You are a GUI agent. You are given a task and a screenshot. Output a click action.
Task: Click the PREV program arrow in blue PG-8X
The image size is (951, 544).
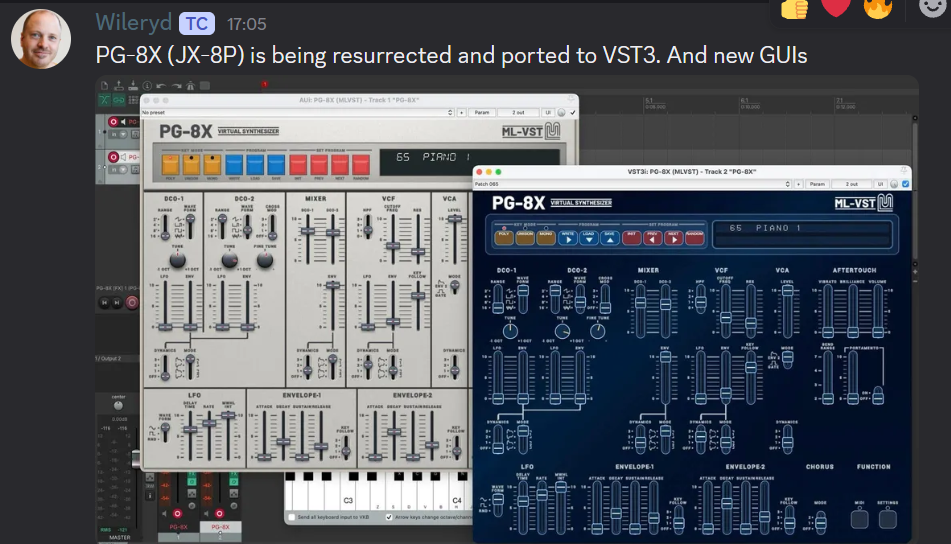click(x=652, y=238)
